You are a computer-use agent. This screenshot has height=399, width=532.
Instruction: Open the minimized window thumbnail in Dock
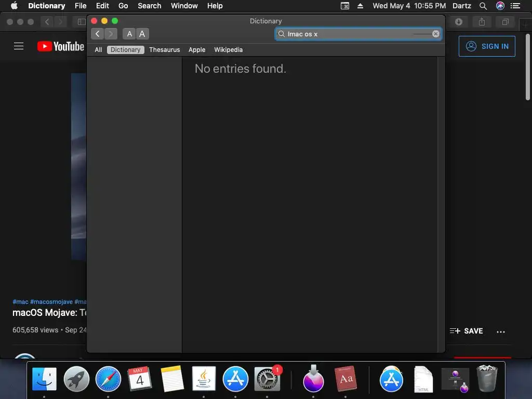pos(455,380)
